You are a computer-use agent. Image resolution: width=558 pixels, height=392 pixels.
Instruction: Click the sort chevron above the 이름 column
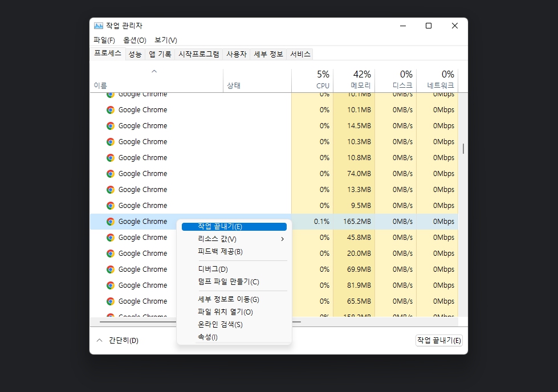153,71
